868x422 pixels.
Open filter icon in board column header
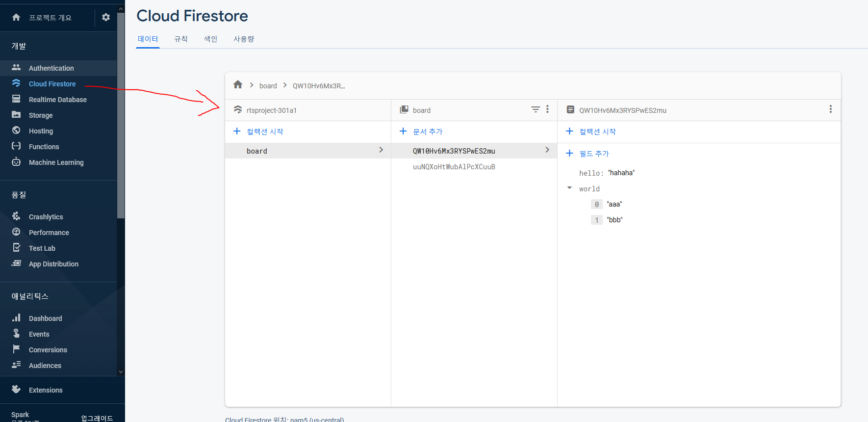[x=536, y=109]
